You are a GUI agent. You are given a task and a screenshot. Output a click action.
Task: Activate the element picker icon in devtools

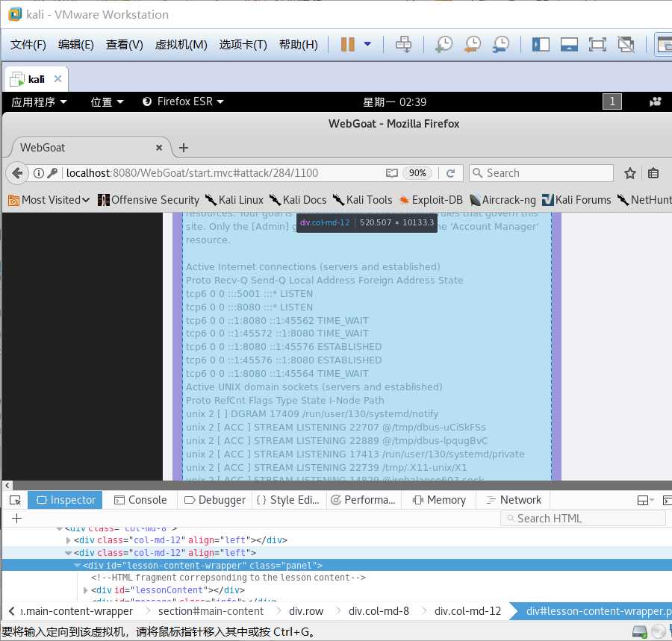pos(15,500)
